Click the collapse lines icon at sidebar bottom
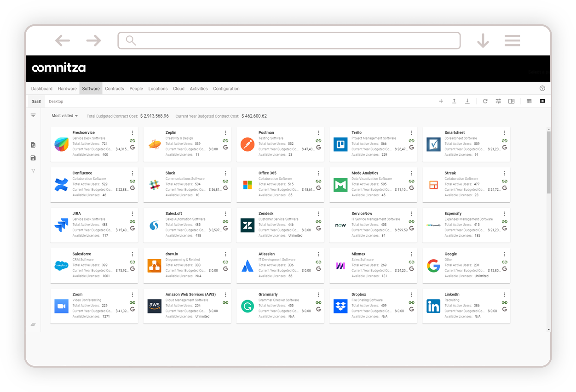The height and width of the screenshot is (392, 576). [33, 324]
